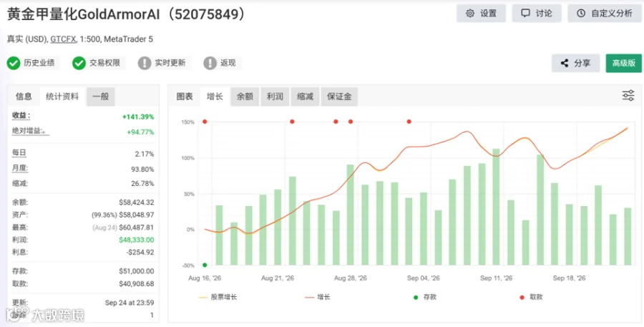Click the withdrawals value $40,908.68

(137, 284)
